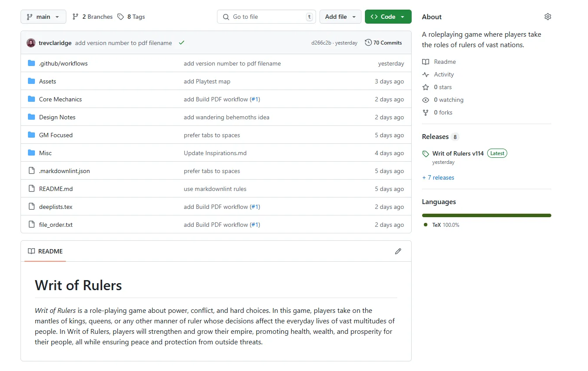The width and height of the screenshot is (588, 371).
Task: Click the star icon to star the repo
Action: (425, 87)
